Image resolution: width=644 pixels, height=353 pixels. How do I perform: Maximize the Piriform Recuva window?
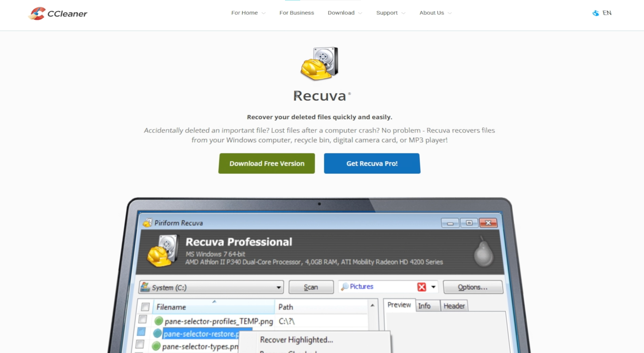coord(469,223)
